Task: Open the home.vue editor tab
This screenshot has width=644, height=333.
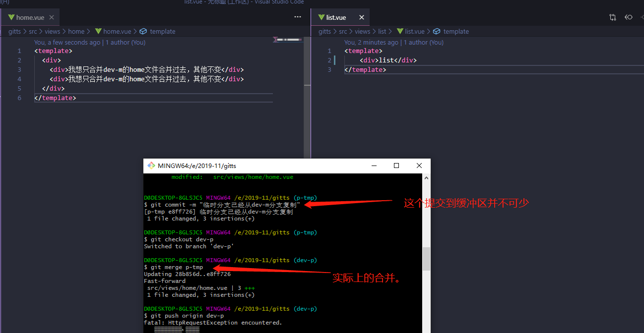Action: (30, 17)
